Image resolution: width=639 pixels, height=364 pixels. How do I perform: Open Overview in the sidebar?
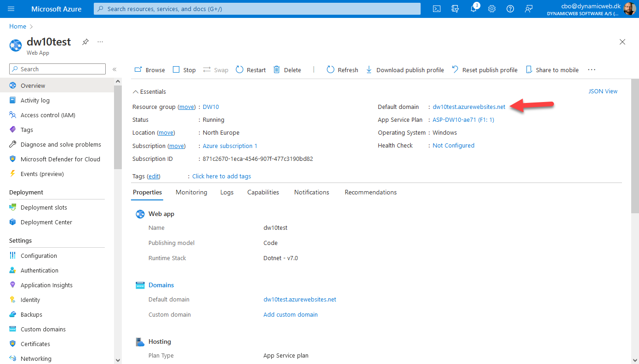tap(57, 85)
